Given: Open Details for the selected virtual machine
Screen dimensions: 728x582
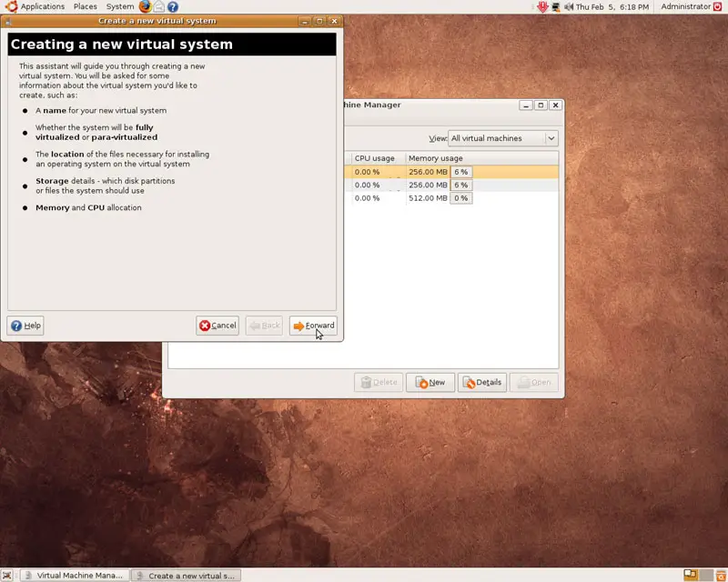Looking at the screenshot, I should coord(481,382).
